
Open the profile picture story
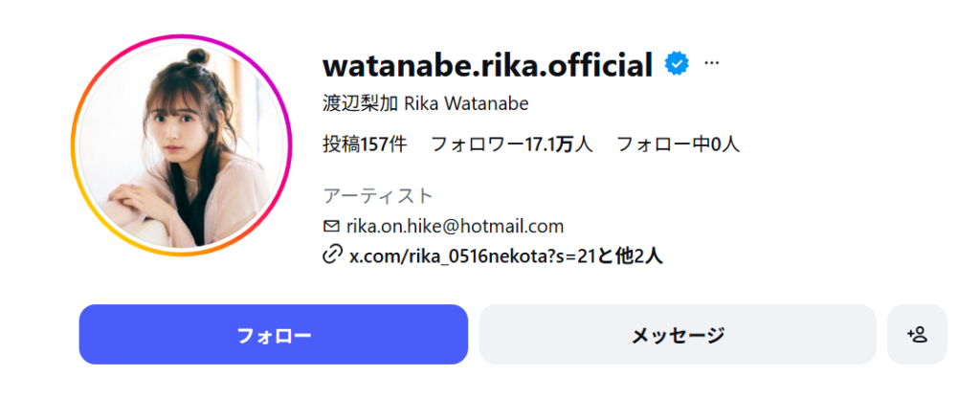click(x=180, y=145)
